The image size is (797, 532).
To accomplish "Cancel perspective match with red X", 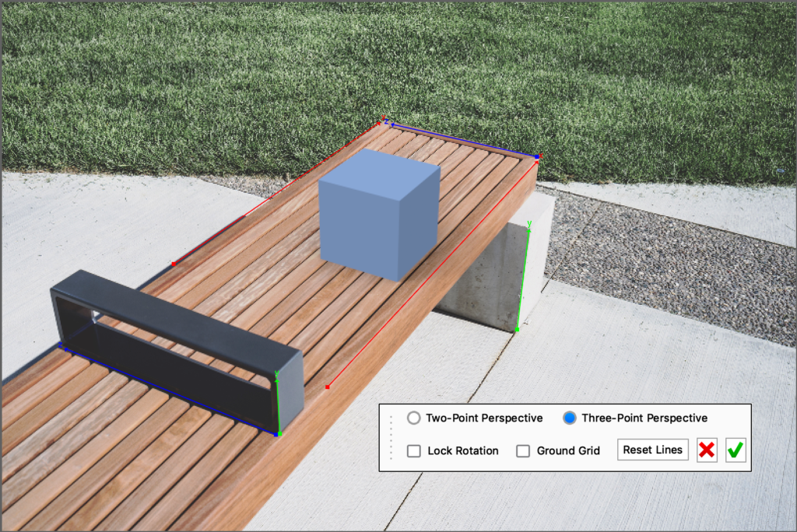I will (x=707, y=450).
